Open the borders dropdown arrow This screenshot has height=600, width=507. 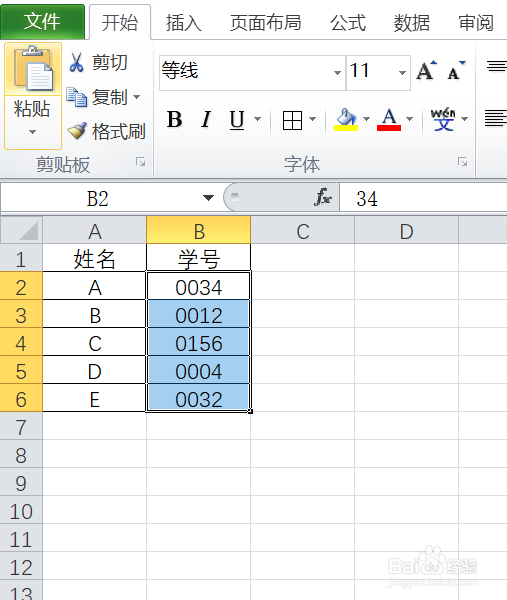pyautogui.click(x=313, y=119)
